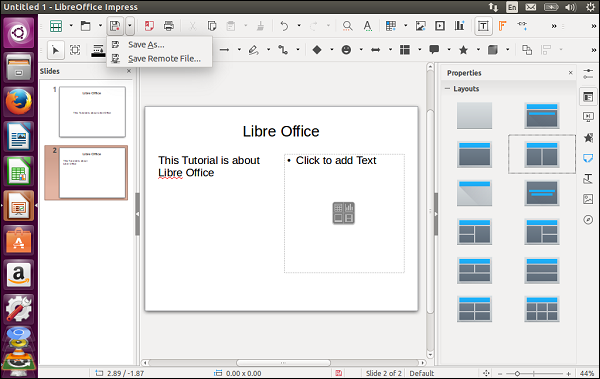Open the Fontwork text icon

pyautogui.click(x=502, y=26)
